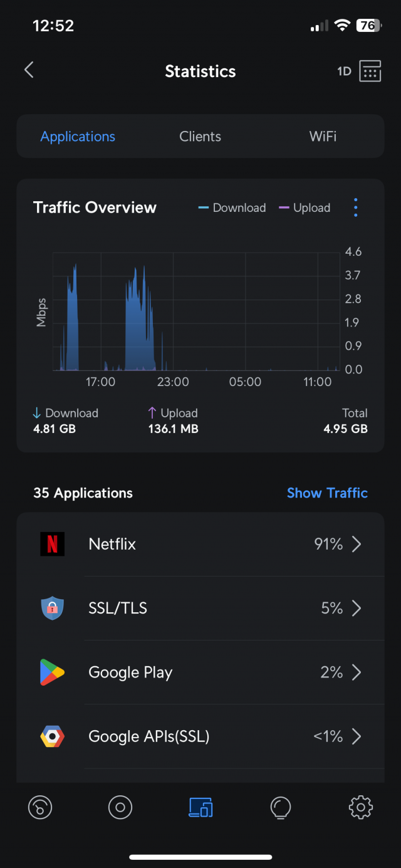Open the lightbulb icon in bottom navigation
This screenshot has width=401, height=868.
(280, 807)
